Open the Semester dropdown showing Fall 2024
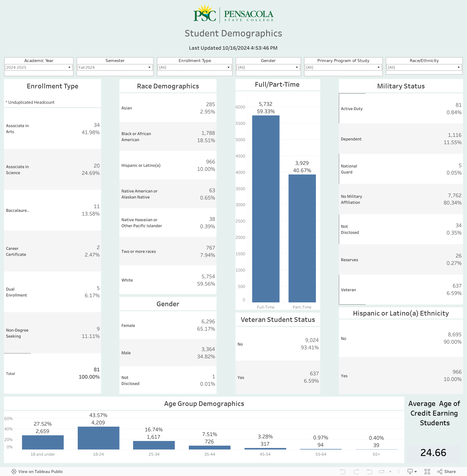 pos(115,67)
